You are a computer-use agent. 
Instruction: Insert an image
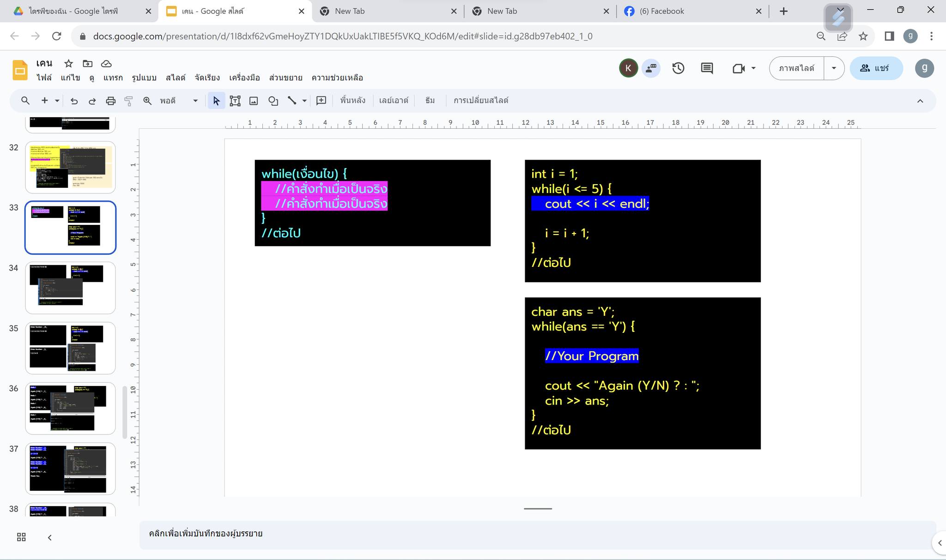coord(254,101)
